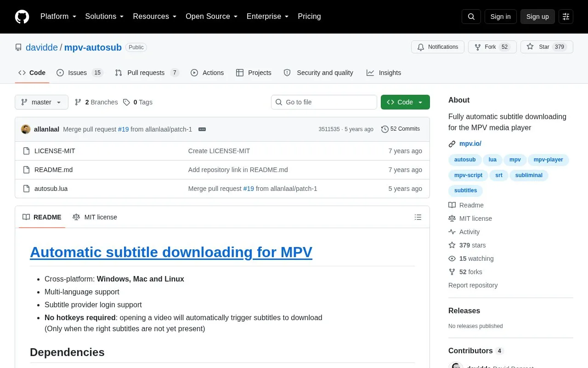Open the master branch selector
Screen dimensions: 588x368
coord(41,102)
